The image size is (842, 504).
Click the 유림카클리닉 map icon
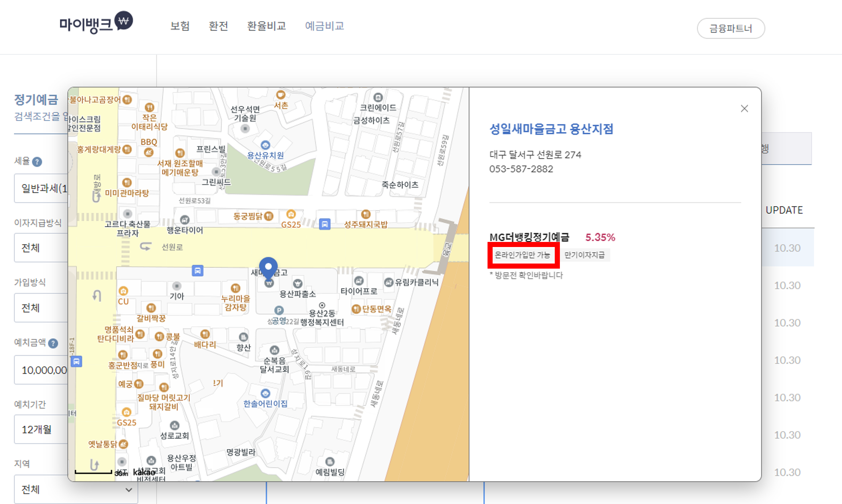(389, 282)
